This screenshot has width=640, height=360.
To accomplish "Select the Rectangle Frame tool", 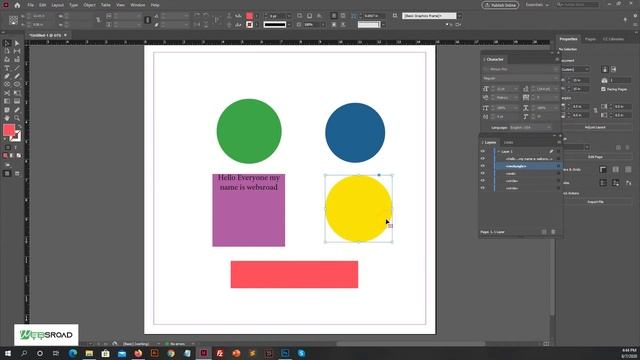I will tap(7, 84).
